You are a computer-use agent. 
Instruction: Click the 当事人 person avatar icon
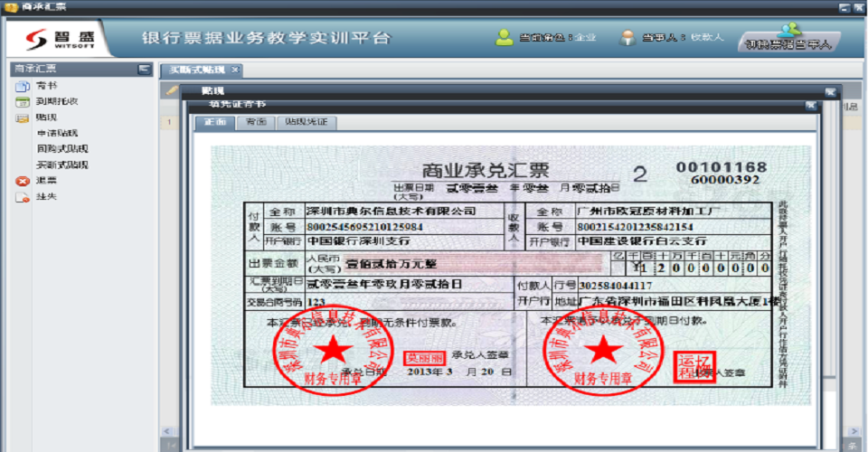tap(627, 37)
